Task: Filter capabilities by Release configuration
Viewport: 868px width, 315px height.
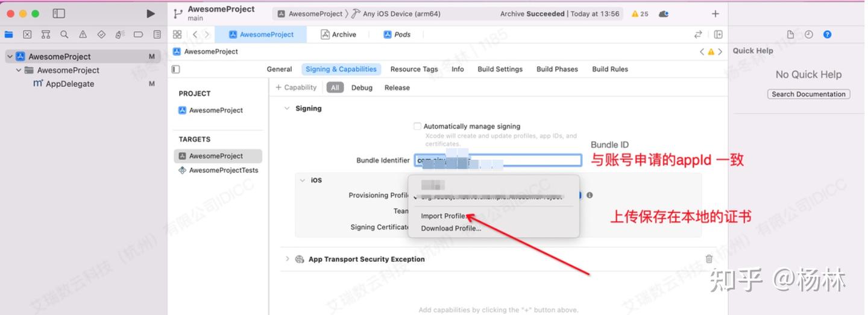Action: [397, 87]
